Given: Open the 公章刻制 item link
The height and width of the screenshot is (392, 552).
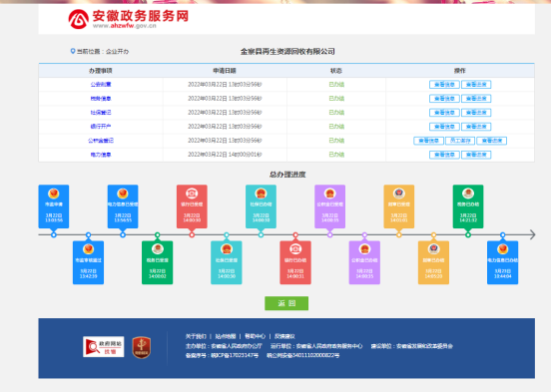Looking at the screenshot, I should pyautogui.click(x=101, y=85).
